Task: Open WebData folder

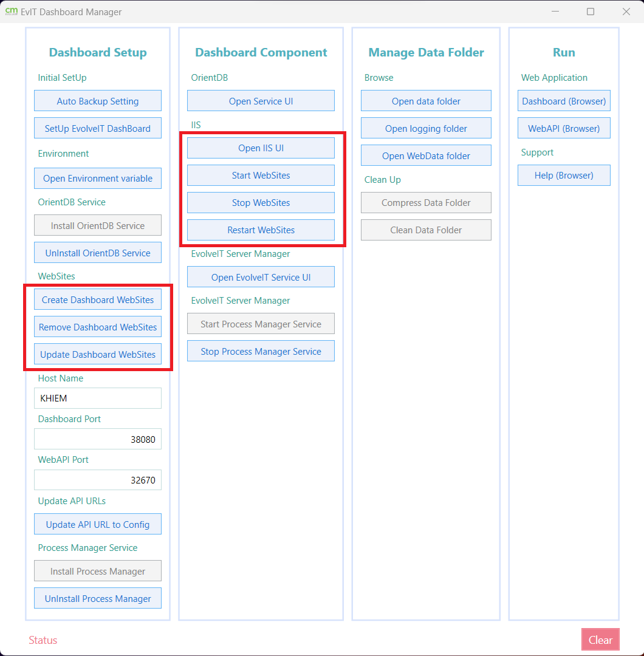Action: pyautogui.click(x=426, y=155)
